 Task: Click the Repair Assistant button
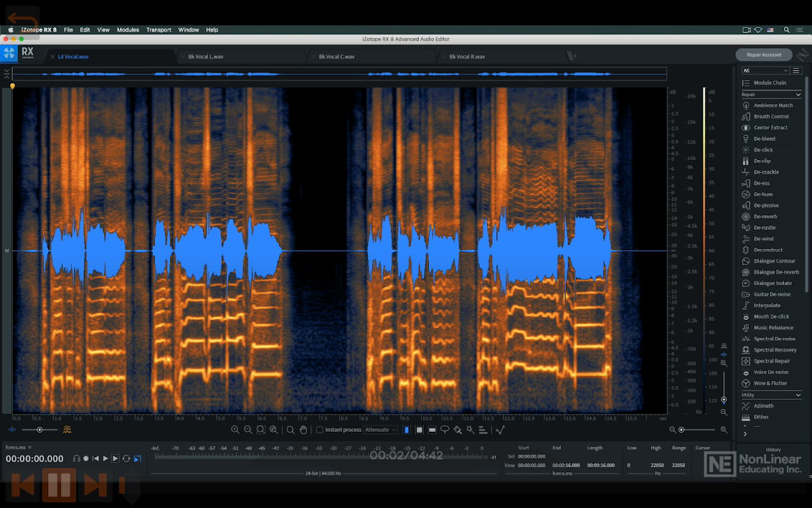coord(764,55)
